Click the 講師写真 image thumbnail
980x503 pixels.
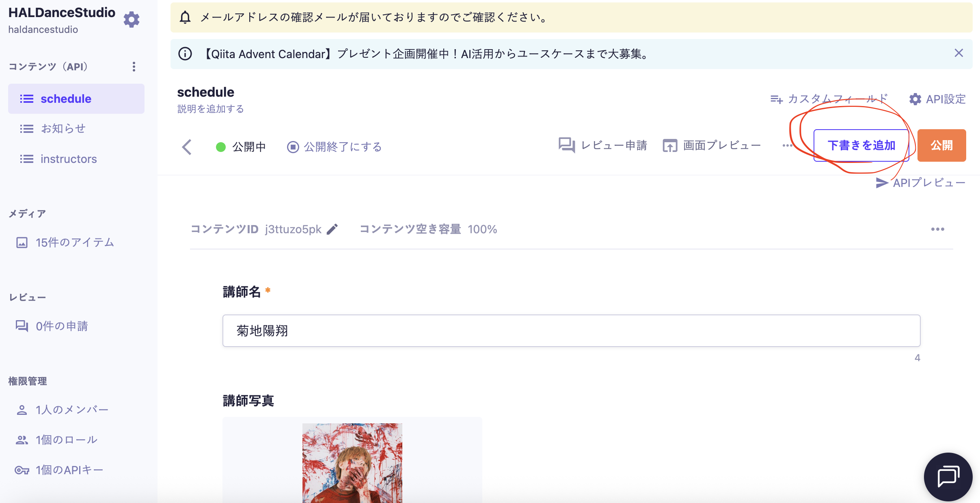[352, 463]
